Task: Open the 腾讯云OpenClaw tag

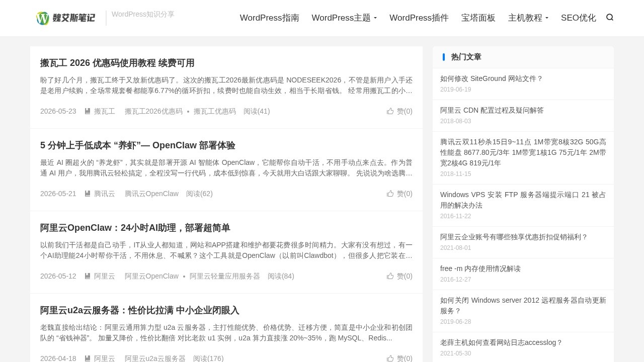Action: coord(151,194)
